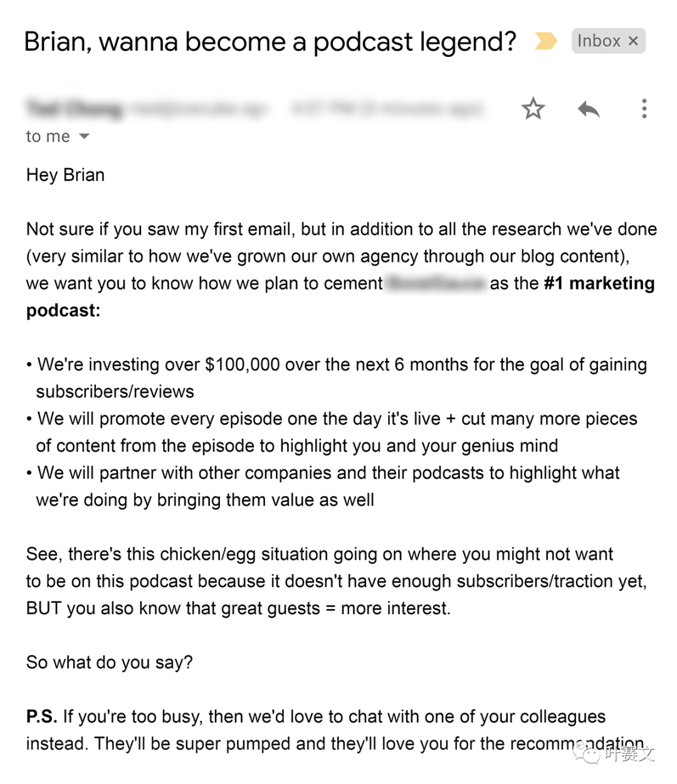
Task: Click the blurred sender email address
Action: pos(201,109)
